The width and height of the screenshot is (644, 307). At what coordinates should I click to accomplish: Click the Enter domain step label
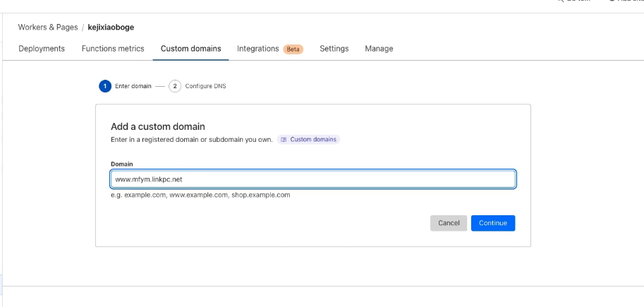pos(133,86)
